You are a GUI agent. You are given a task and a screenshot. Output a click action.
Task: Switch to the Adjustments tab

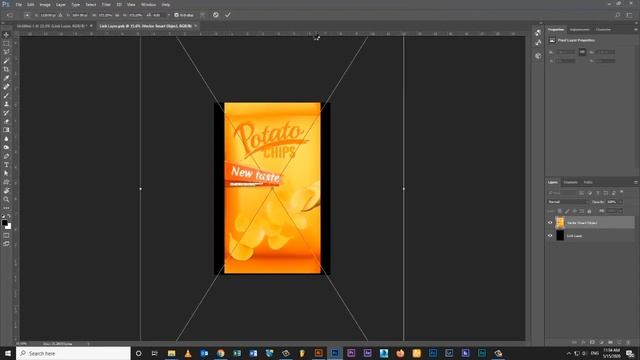click(x=579, y=29)
